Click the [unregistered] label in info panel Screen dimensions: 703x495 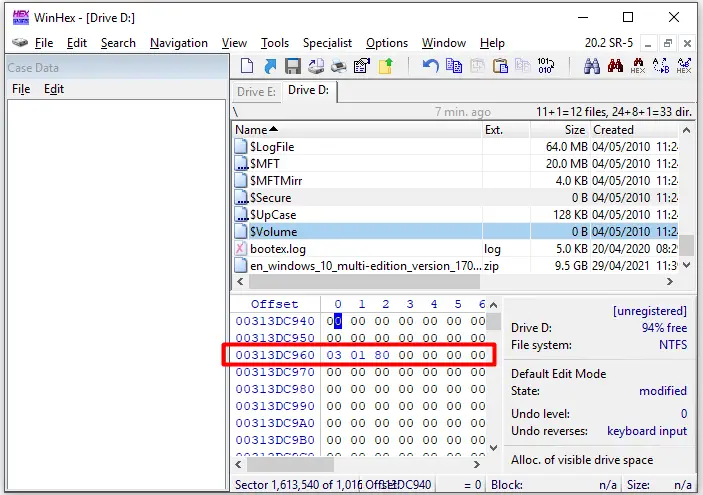[650, 311]
